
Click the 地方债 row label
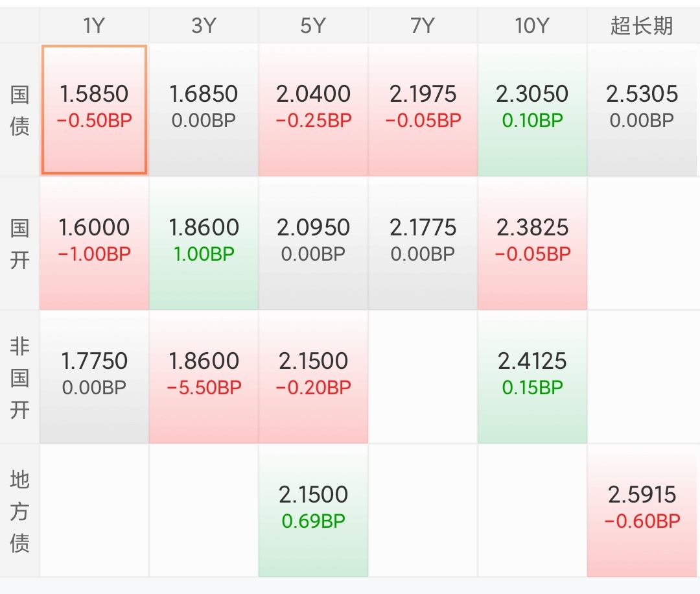coord(19,511)
